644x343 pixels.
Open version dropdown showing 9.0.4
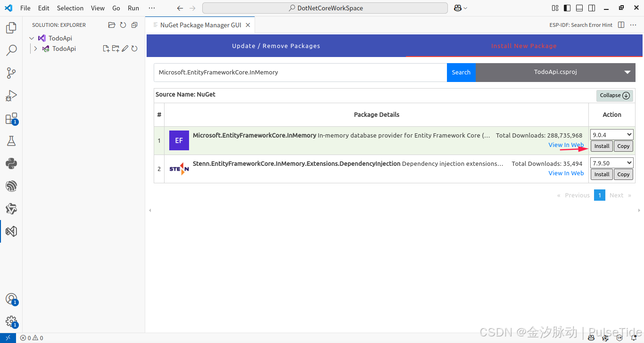[x=612, y=135]
